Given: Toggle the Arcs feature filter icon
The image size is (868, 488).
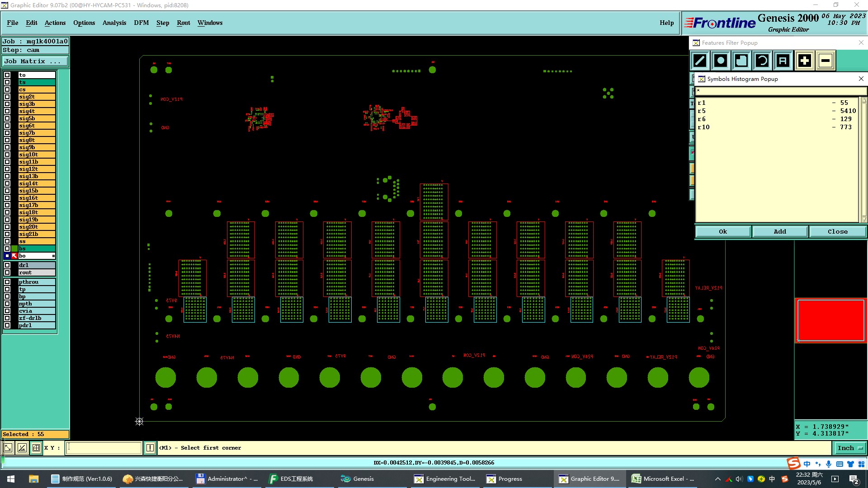Looking at the screenshot, I should [x=762, y=61].
